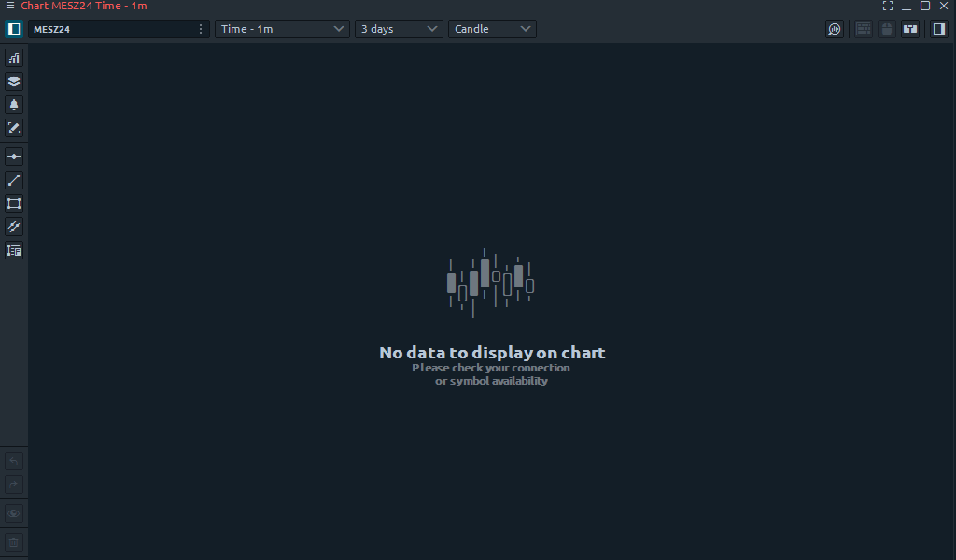Toggle mouse trading icon
The height and width of the screenshot is (560, 956).
point(887,29)
